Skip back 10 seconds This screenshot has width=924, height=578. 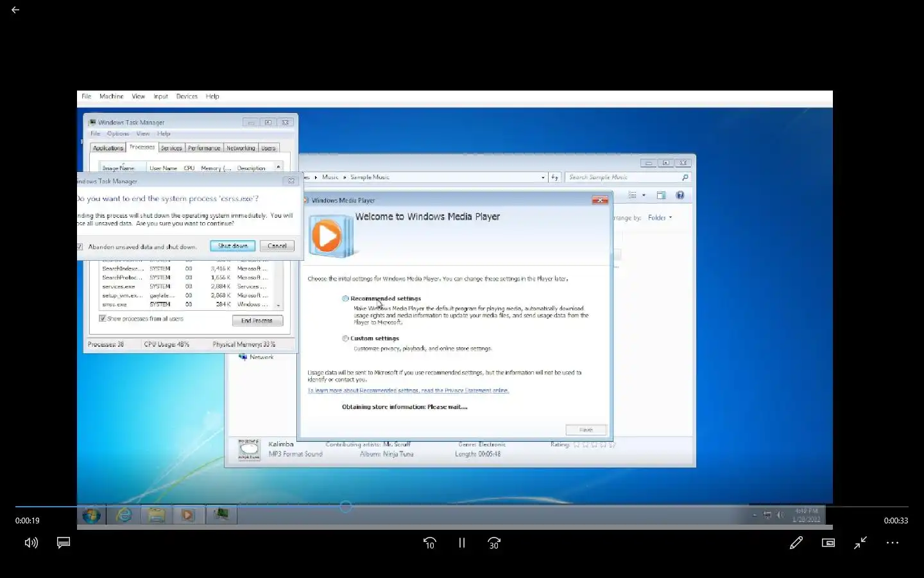click(430, 543)
